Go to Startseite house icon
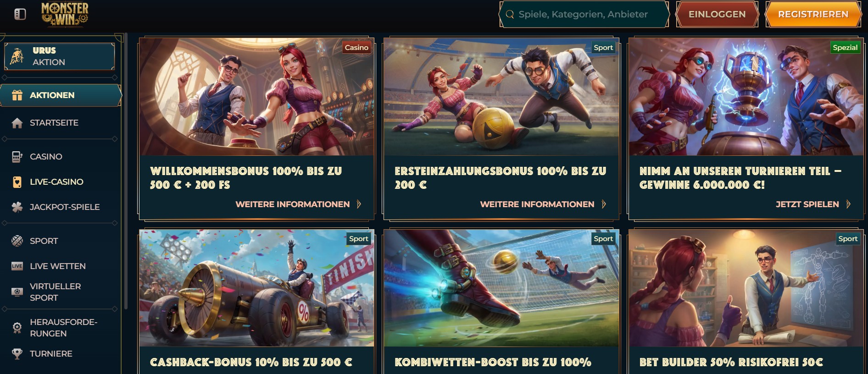Screen dimensions: 868x374 pos(17,123)
